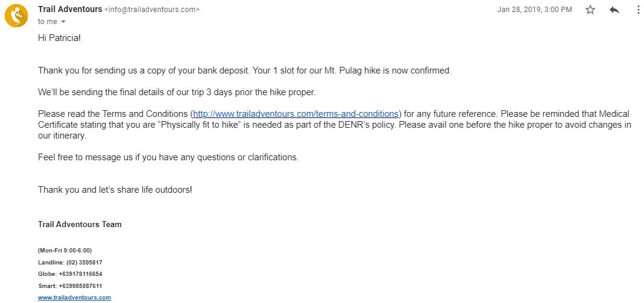Open the terms-and-conditions hyperlink
Viewport: 644px width, 303px height.
click(295, 114)
